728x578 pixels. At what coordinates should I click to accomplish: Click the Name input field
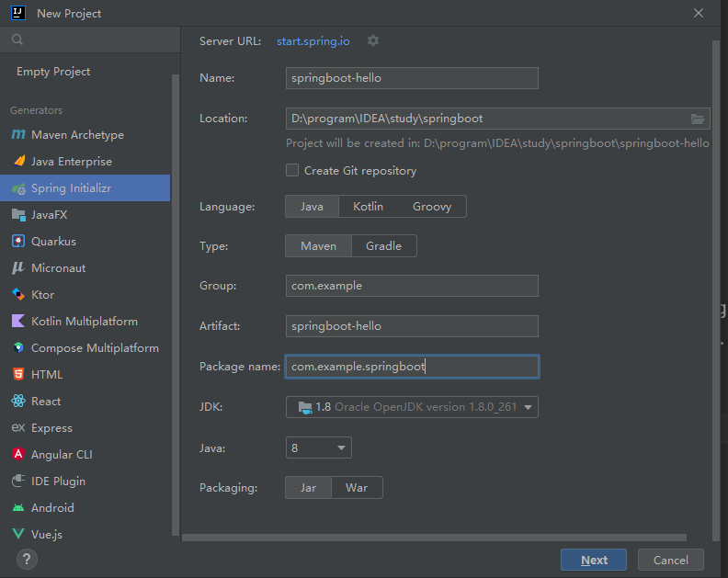(412, 78)
